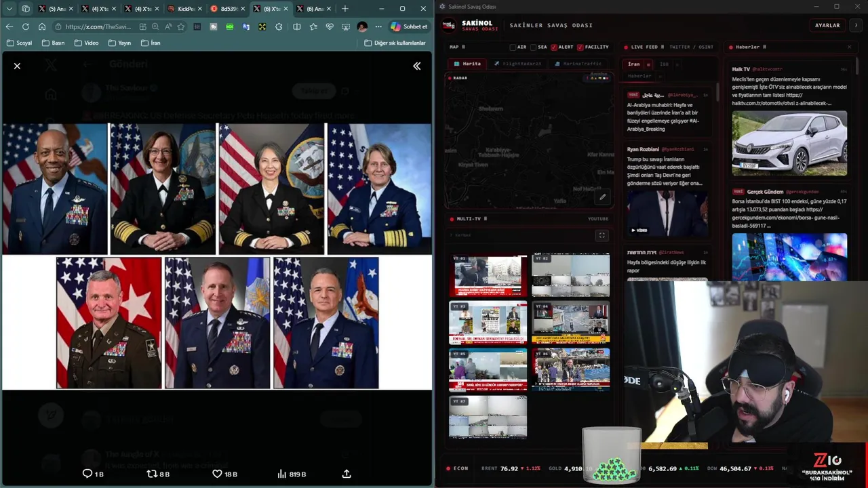Open replies on the X post

pos(93,474)
